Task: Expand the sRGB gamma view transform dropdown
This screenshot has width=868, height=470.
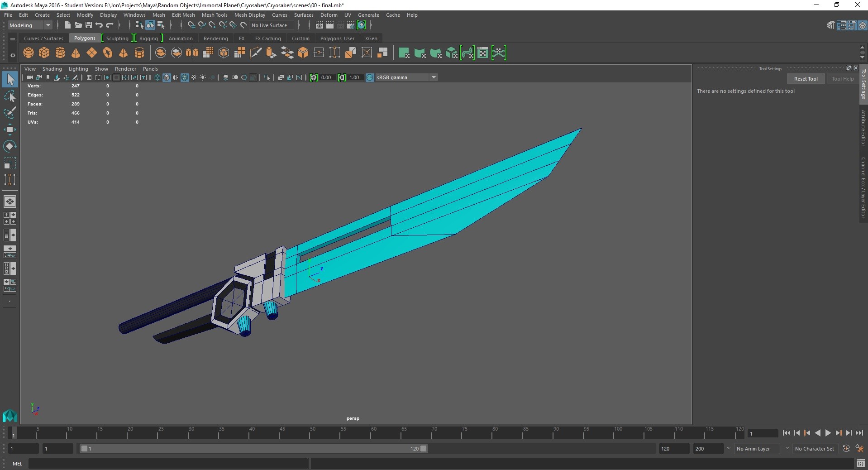Action: 434,77
